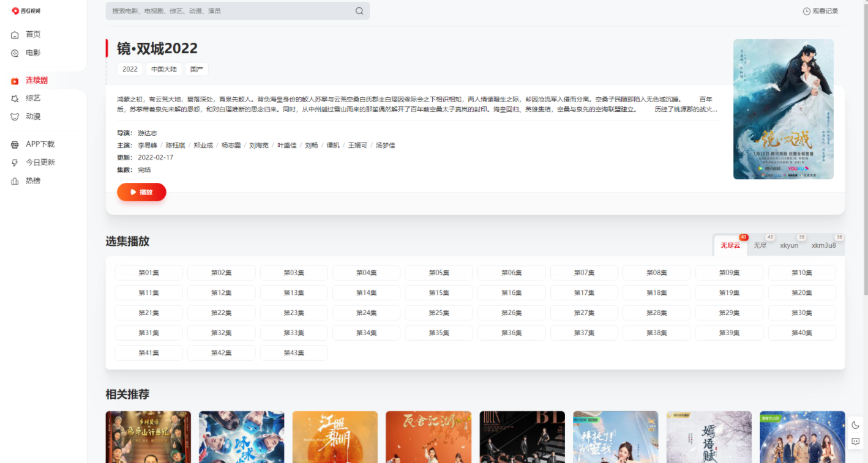
Task: Click the 首页 home icon in sidebar
Action: point(15,35)
